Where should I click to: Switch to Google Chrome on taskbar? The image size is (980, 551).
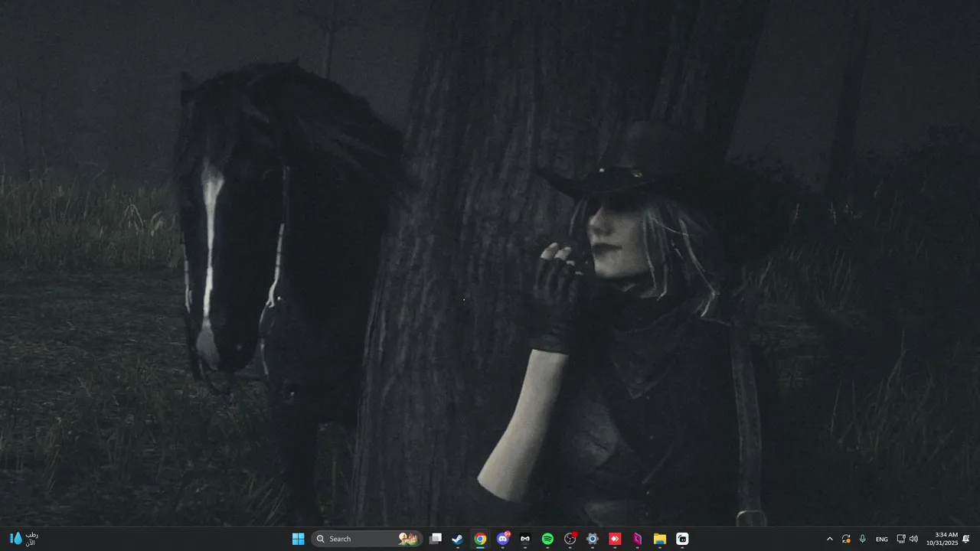pos(480,539)
